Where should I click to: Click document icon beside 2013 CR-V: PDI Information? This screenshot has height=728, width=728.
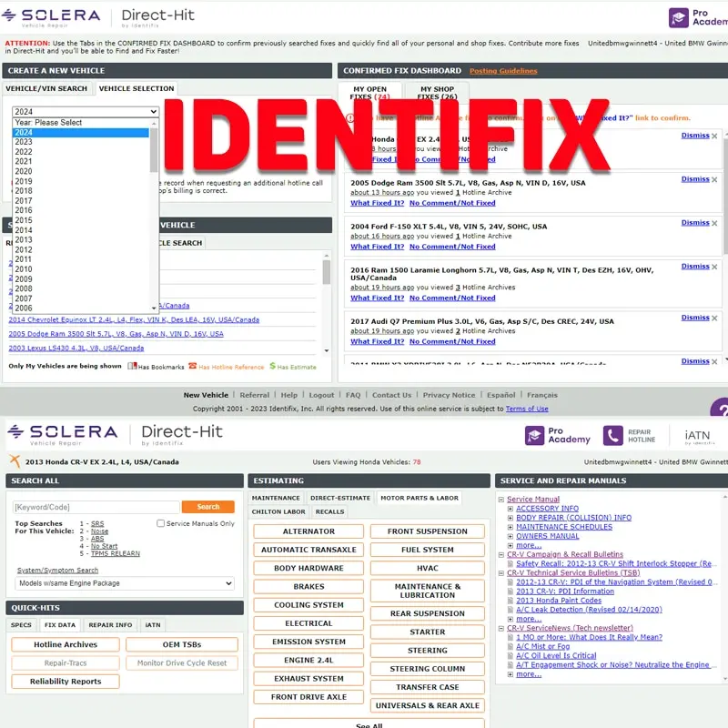511,591
